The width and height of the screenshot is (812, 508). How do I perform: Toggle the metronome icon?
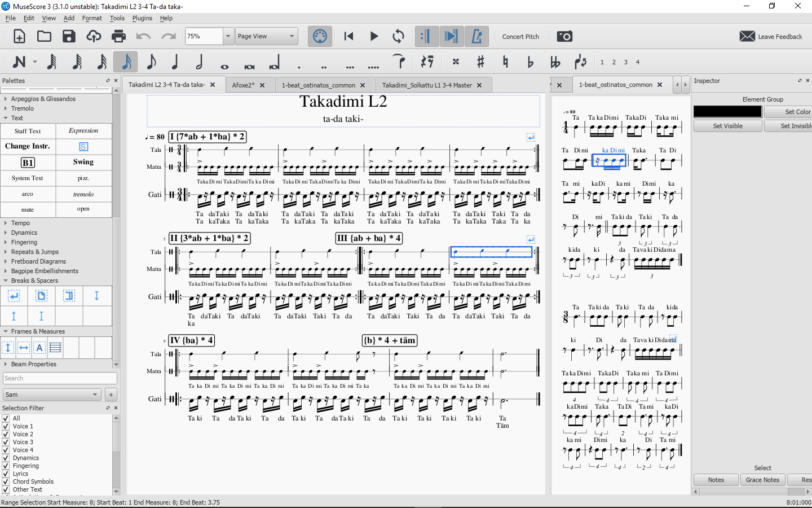pos(476,37)
